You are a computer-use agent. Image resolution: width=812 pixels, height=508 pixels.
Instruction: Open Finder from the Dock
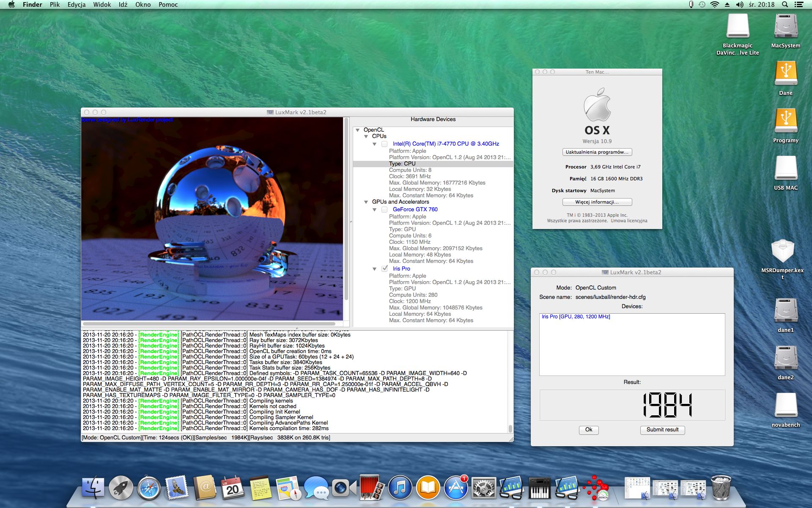tap(93, 488)
